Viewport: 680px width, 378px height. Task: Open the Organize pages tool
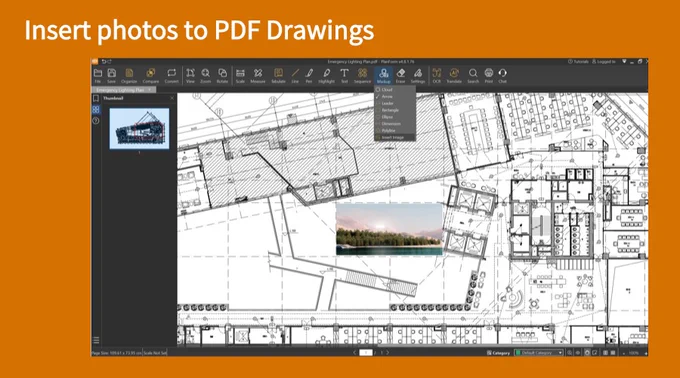click(129, 75)
